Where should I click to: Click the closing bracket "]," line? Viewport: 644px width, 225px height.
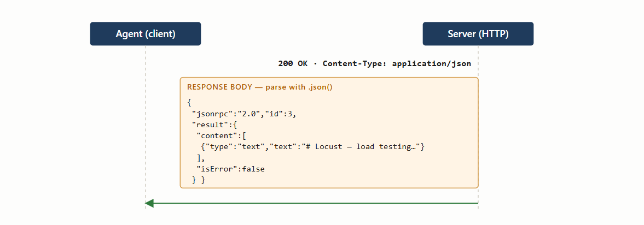pos(201,158)
